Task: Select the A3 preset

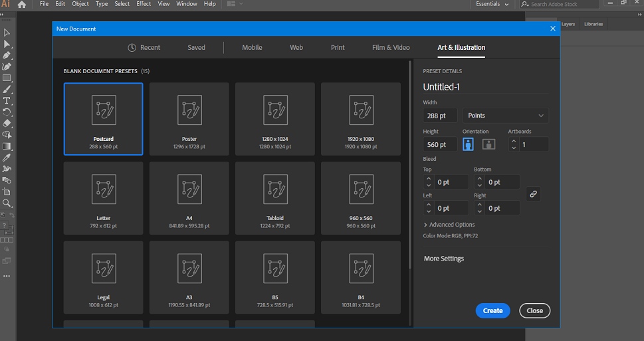Action: [x=189, y=277]
